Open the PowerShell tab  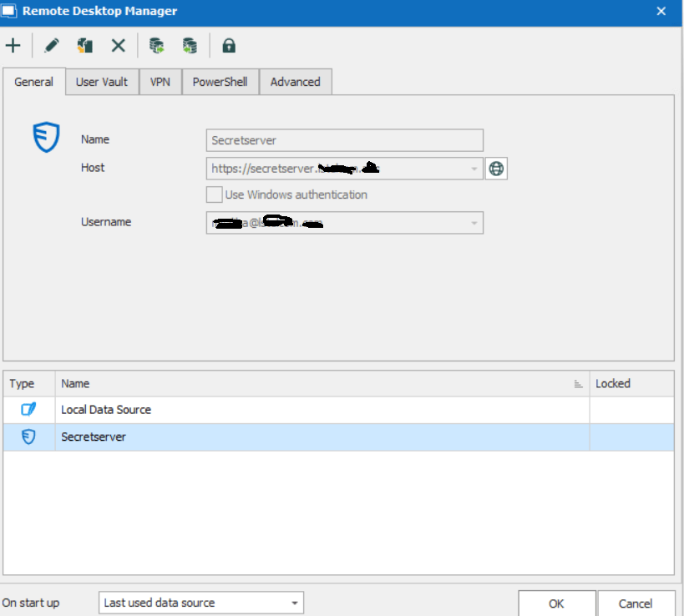220,81
